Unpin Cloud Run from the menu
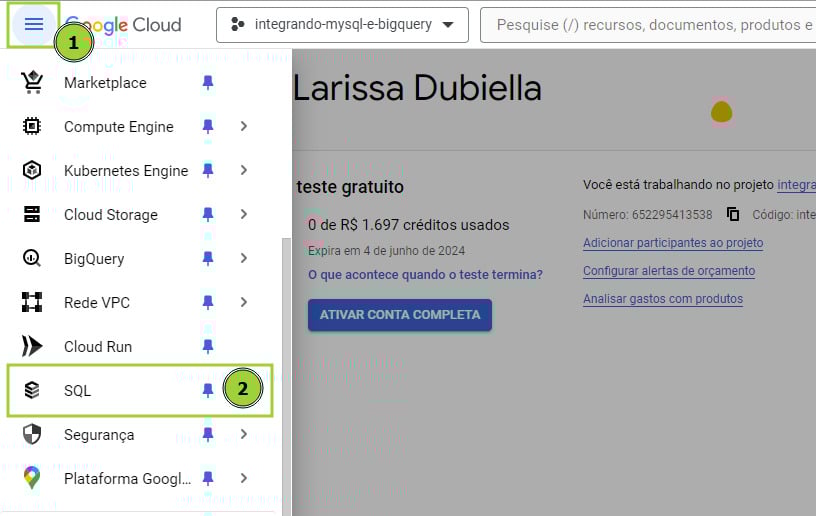This screenshot has width=816, height=516. pos(208,346)
